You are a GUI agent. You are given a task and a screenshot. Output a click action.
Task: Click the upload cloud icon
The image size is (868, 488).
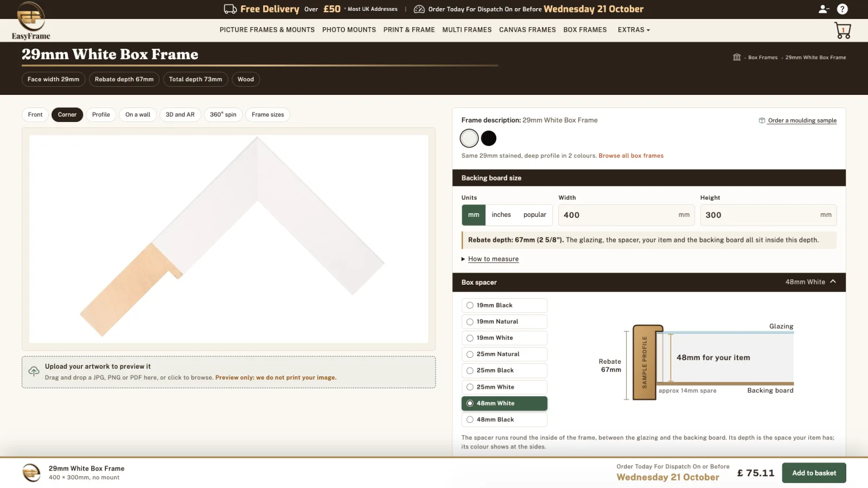34,371
